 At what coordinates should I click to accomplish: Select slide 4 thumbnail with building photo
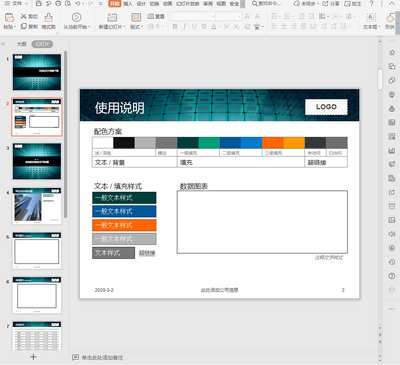coord(37,206)
